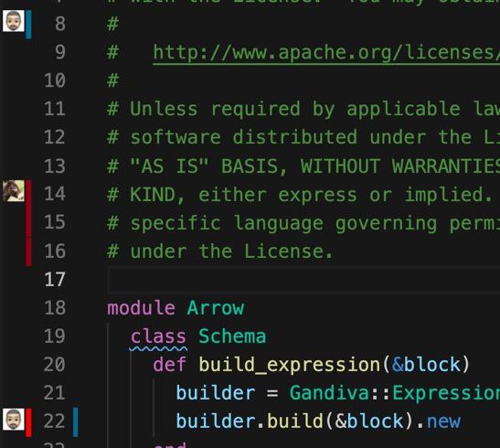Click 'software distributed' comment on line 12
The image size is (500, 448).
[x=244, y=138]
